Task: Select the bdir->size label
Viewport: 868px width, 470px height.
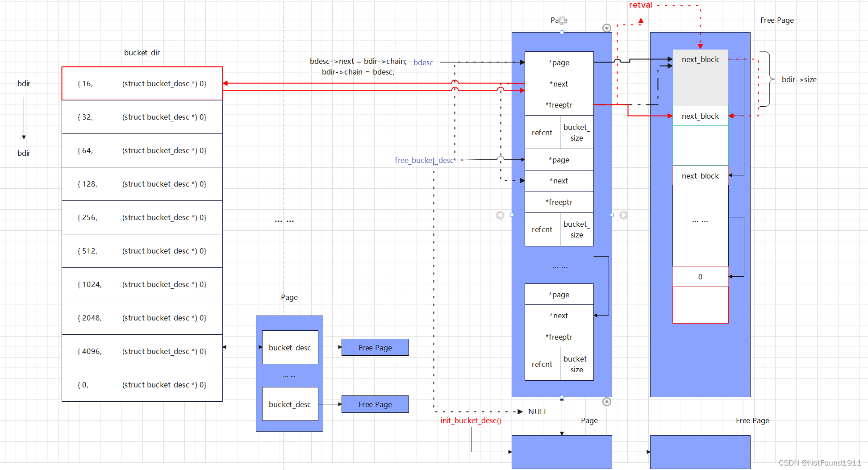Action: coord(799,79)
